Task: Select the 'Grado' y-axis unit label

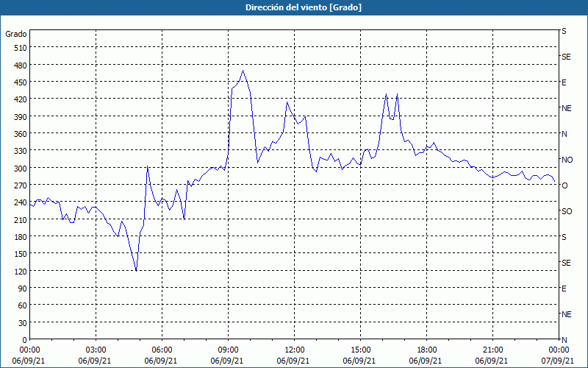Action: coord(16,34)
